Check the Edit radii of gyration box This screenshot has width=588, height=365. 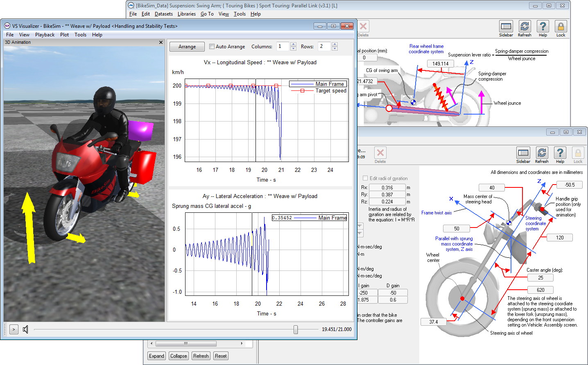click(x=365, y=178)
